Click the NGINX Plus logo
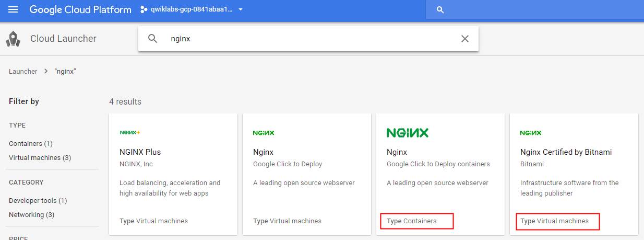The height and width of the screenshot is (240, 644). click(x=130, y=133)
